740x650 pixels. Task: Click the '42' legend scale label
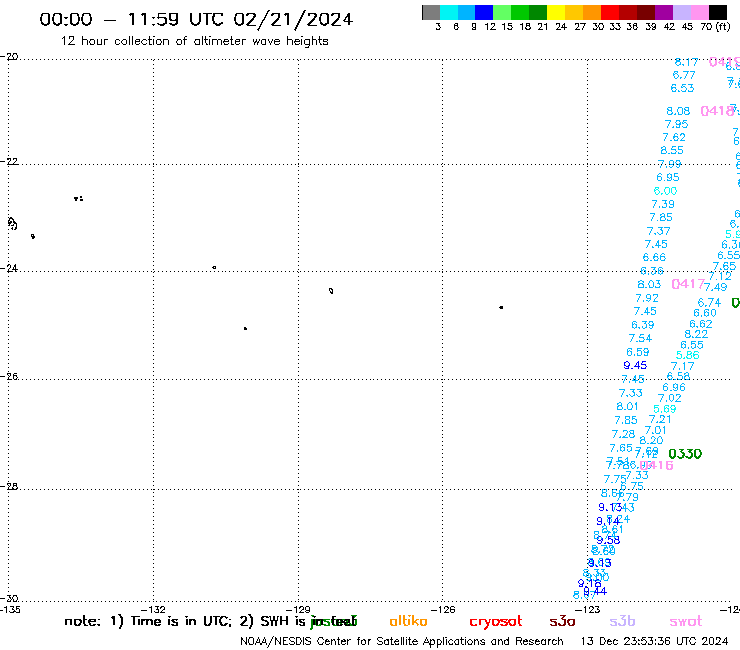coord(669,27)
